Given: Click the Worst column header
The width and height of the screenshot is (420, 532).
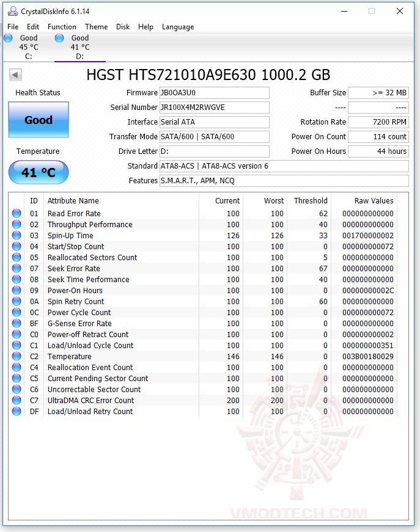Looking at the screenshot, I should coord(265,200).
